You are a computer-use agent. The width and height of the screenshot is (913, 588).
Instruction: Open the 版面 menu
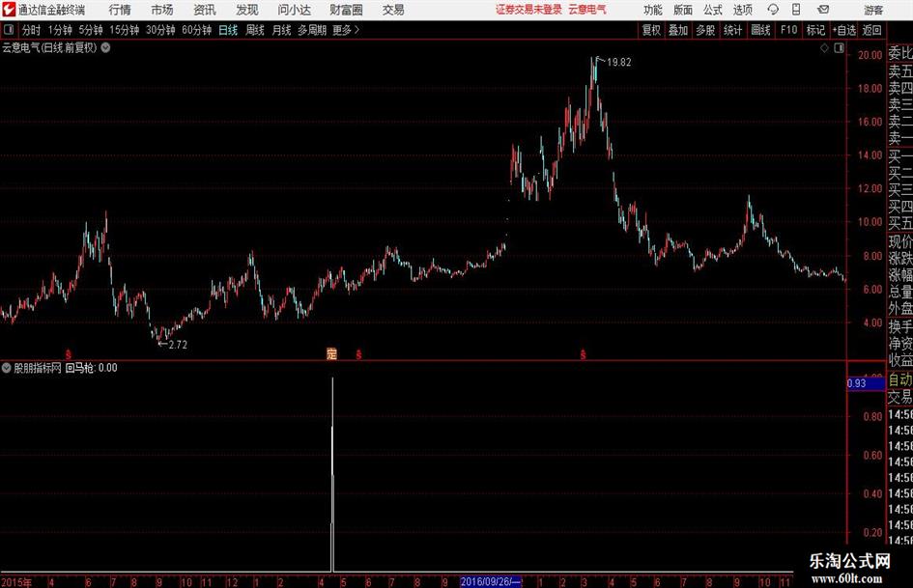click(x=682, y=10)
